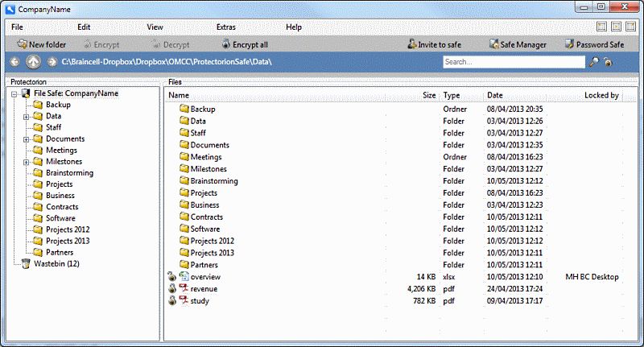The height and width of the screenshot is (347, 644).
Task: Expand the Data tree node
Action: tap(27, 117)
